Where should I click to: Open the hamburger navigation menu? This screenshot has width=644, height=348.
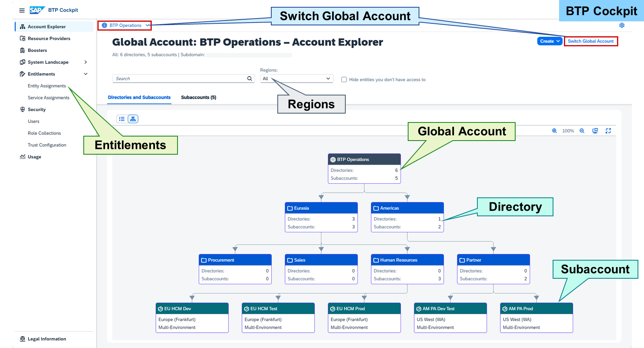point(22,10)
